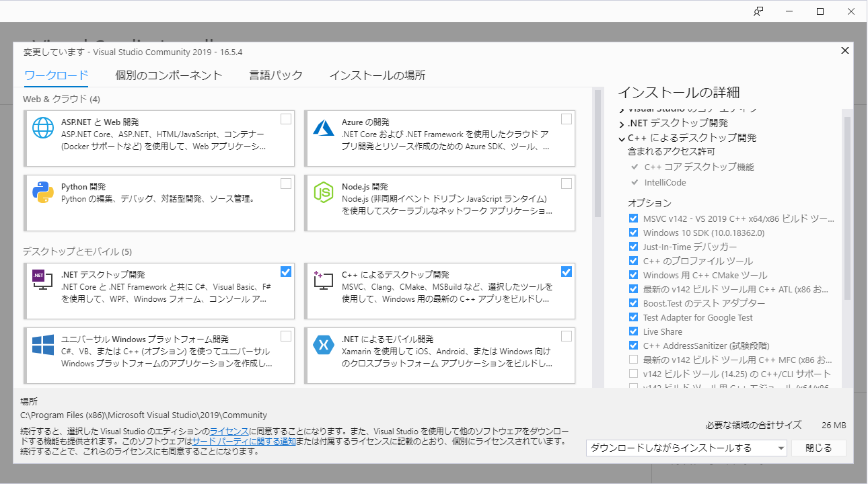The image size is (868, 484).
Task: Uncheck Windows 用 C++ CMake ツール option
Action: 633,275
